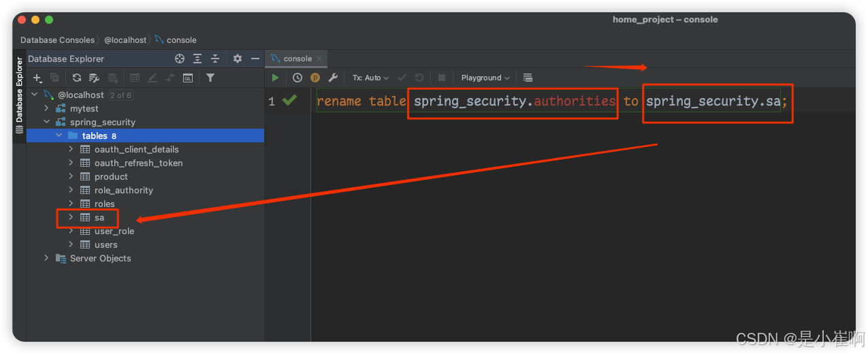
Task: Open the Playground resolve mode dropdown
Action: (x=485, y=78)
